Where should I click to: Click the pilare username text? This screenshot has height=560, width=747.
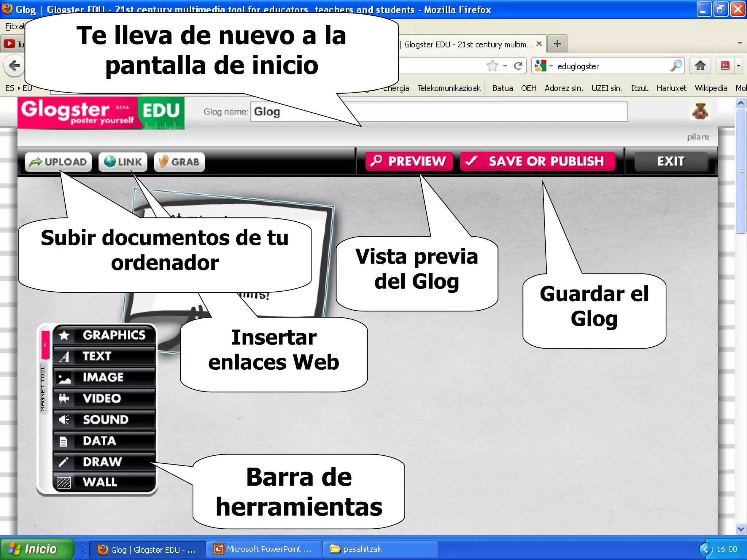[698, 137]
